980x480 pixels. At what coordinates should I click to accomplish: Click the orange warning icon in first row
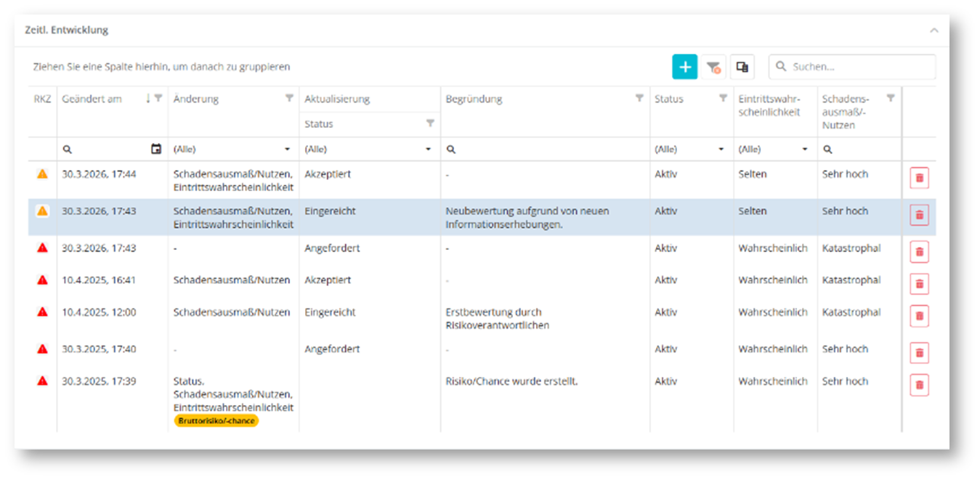pos(42,174)
